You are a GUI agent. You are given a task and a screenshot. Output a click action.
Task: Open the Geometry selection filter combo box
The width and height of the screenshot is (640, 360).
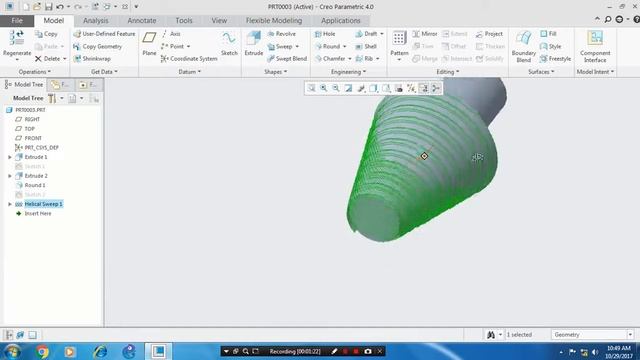(592, 335)
